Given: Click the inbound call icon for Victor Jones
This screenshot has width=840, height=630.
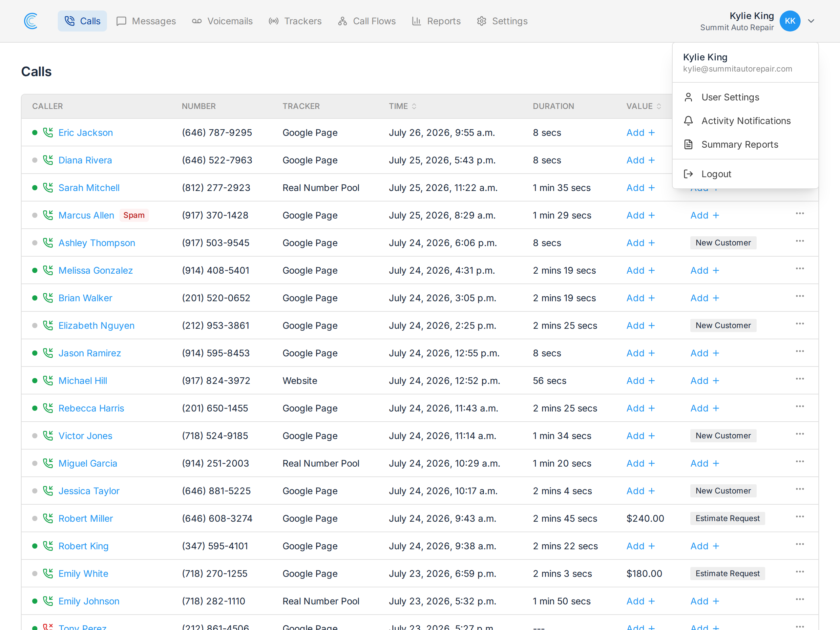Looking at the screenshot, I should pyautogui.click(x=48, y=435).
